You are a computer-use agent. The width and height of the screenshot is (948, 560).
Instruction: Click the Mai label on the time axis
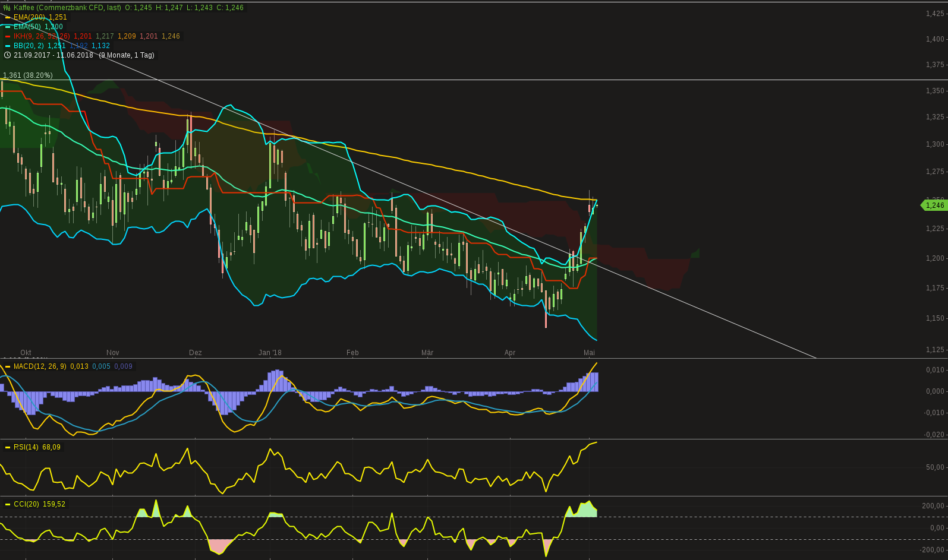[589, 353]
